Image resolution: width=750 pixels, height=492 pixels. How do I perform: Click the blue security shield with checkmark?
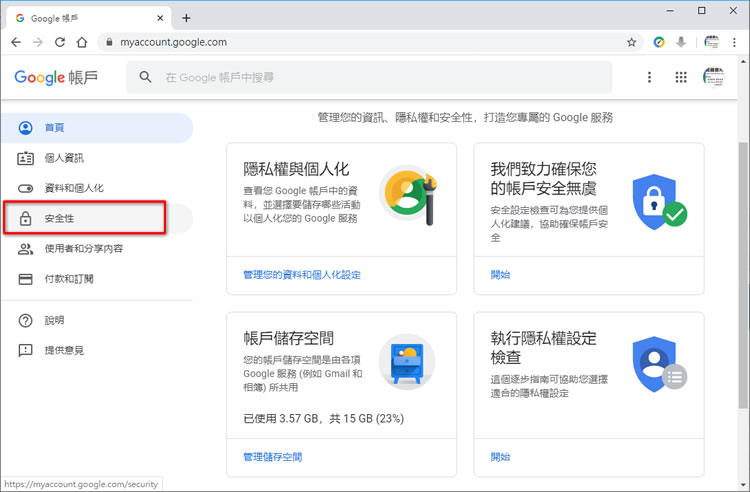[x=659, y=202]
